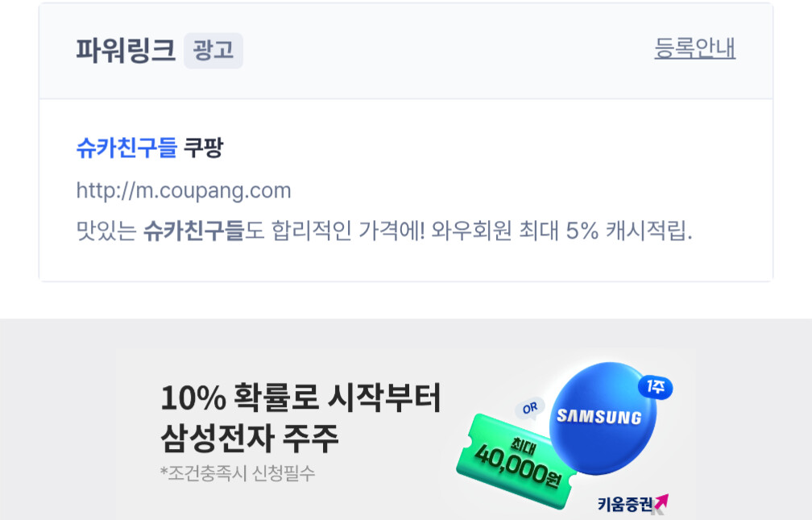Click the *조건충족시 신청필수 note

click(x=238, y=472)
